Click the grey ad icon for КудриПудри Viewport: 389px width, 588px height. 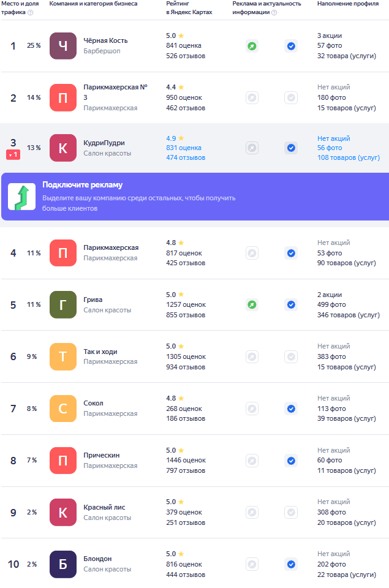[x=252, y=148]
